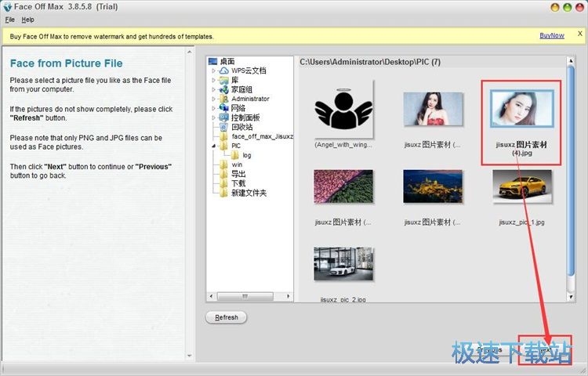Click the 新建文件夹 folder icon
The width and height of the screenshot is (588, 376).
click(224, 193)
